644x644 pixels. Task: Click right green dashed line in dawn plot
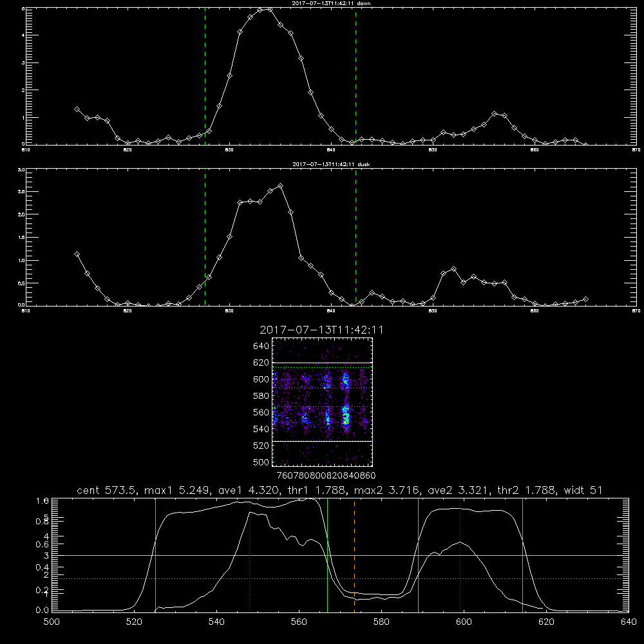pos(355,76)
